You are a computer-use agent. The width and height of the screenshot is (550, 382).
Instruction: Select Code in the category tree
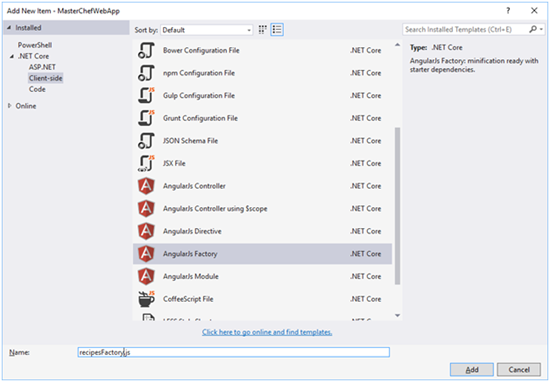point(37,89)
